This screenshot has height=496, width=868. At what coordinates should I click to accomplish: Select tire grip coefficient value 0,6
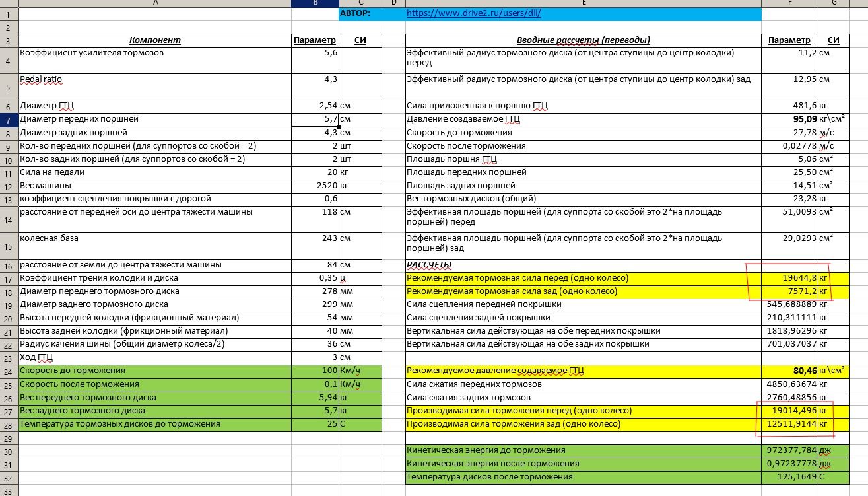pos(315,199)
